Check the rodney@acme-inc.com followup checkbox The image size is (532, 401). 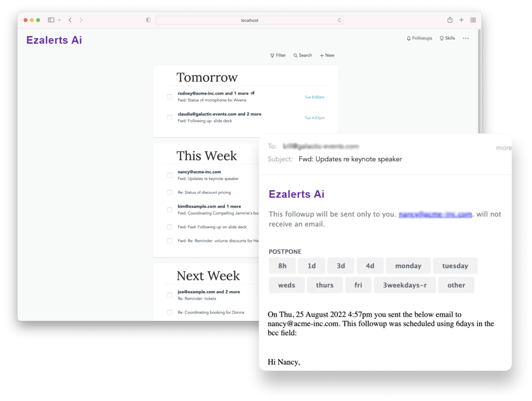coord(170,97)
